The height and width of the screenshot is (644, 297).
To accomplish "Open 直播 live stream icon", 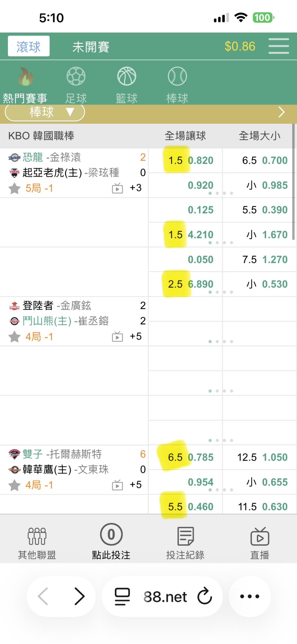I will (x=260, y=536).
